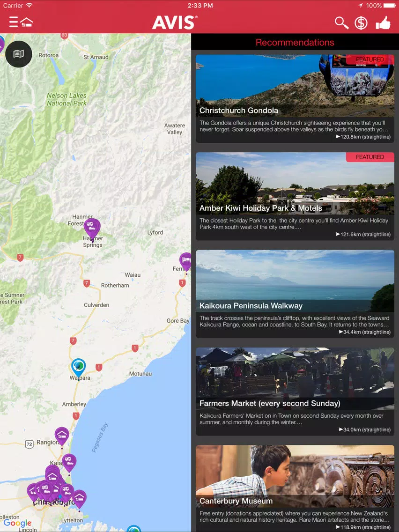
Task: Open the dollar sign deals icon
Action: point(361,23)
